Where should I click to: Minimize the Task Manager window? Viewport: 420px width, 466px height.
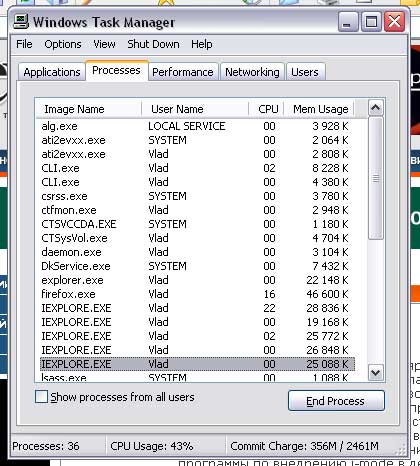click(348, 22)
